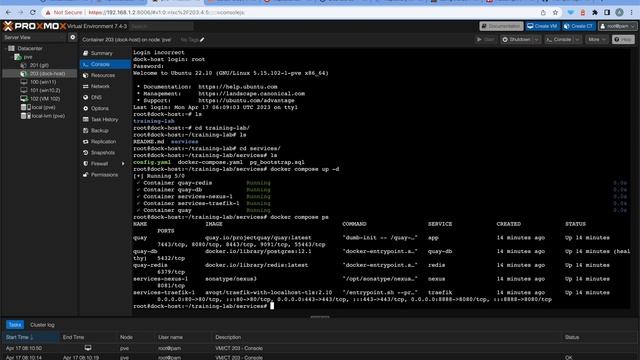Click inside the terminal console area

381,180
